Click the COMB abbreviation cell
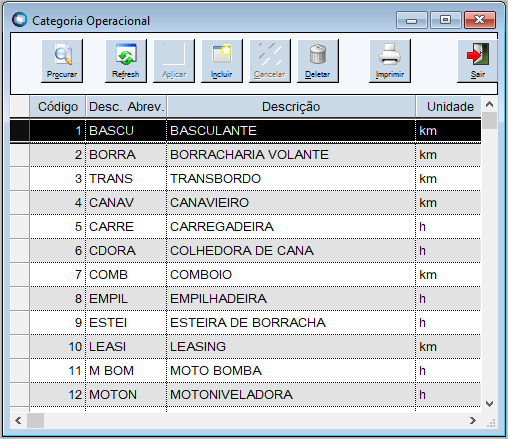The height and width of the screenshot is (439, 508). pos(126,275)
